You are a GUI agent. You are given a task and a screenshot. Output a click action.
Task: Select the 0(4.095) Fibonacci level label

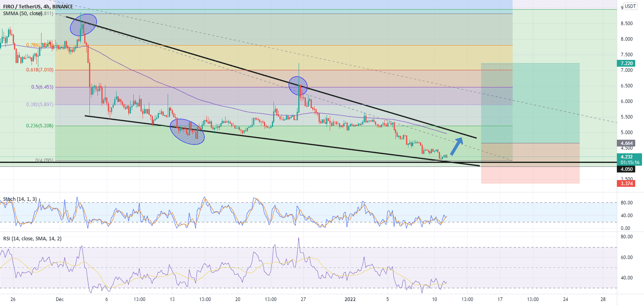point(44,160)
